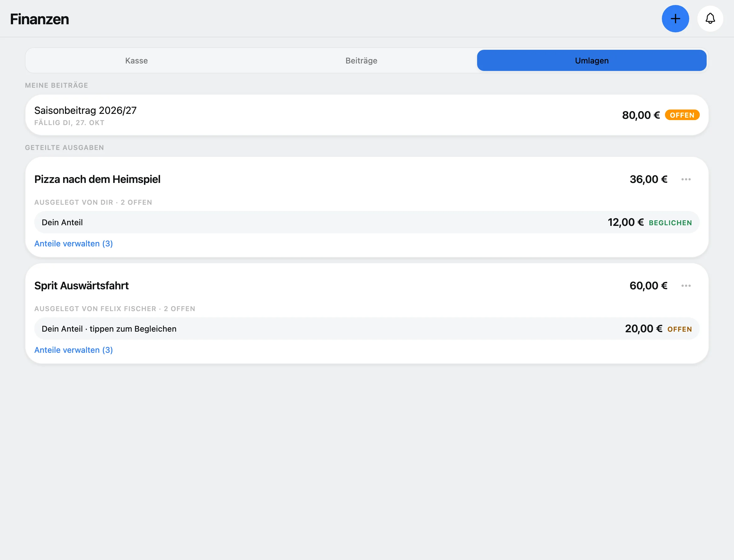Switch to the Kasse tab

[x=137, y=60]
